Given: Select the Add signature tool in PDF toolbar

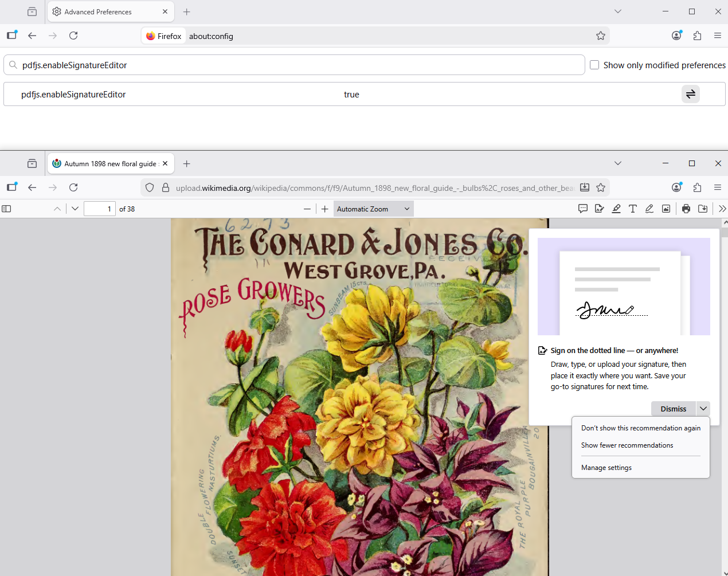Looking at the screenshot, I should [x=600, y=209].
